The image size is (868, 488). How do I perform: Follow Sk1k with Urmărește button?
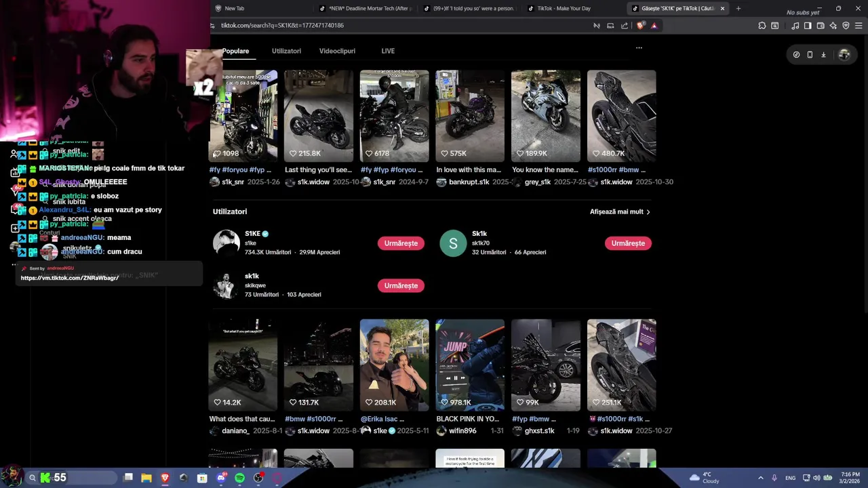click(x=628, y=243)
